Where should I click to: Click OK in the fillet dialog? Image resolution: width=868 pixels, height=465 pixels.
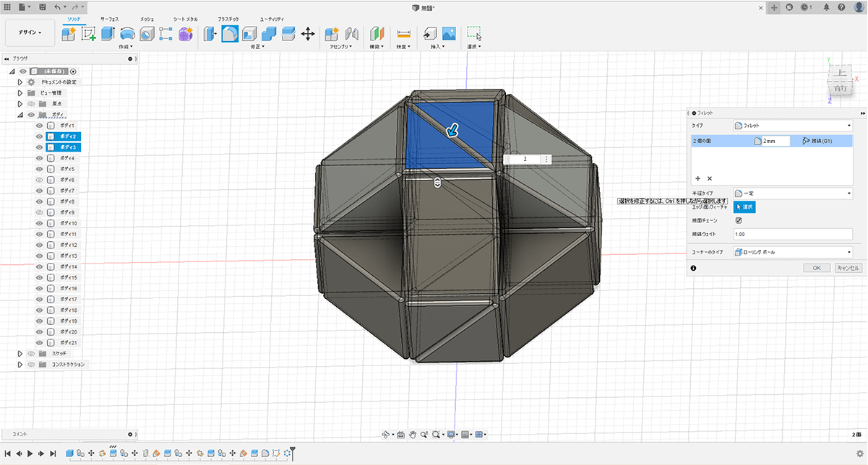(x=816, y=268)
